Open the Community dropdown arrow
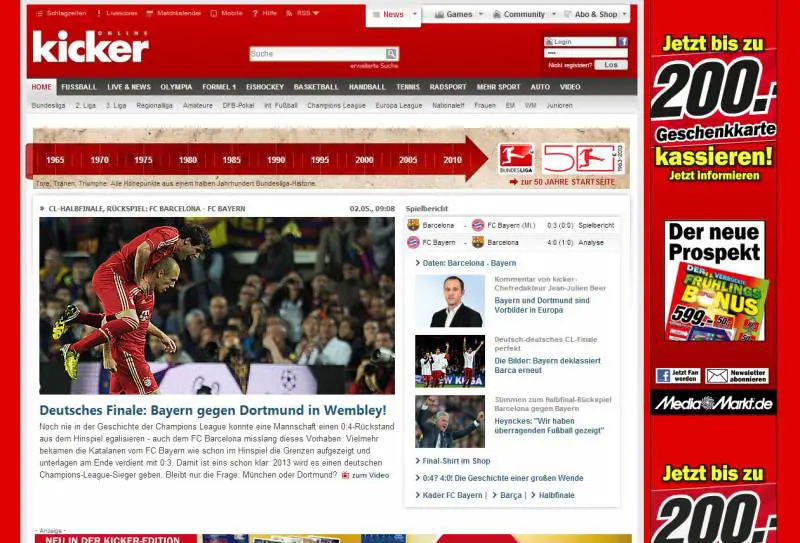Screen dimensions: 800x543 point(554,14)
